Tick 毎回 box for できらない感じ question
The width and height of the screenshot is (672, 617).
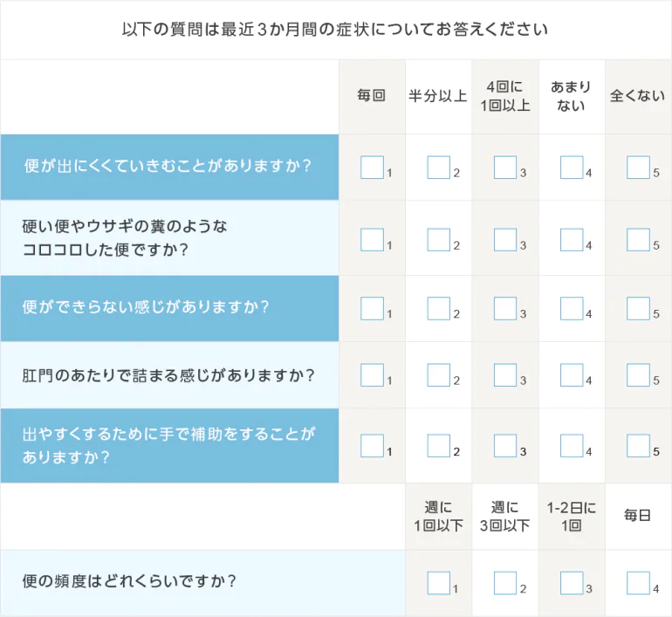click(x=372, y=309)
